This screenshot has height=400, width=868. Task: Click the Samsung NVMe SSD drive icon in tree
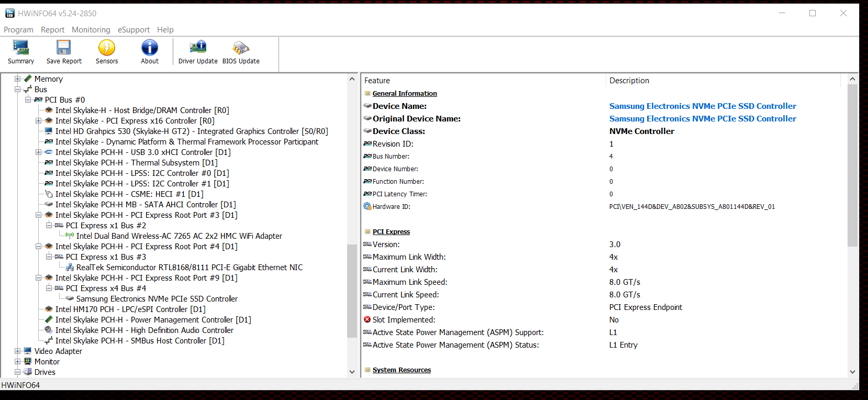tap(70, 298)
